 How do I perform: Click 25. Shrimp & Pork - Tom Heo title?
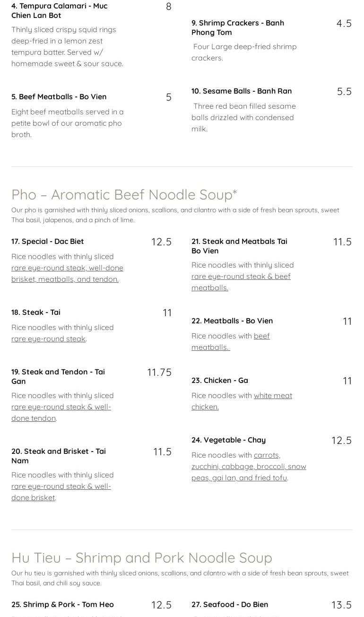pos(62,604)
